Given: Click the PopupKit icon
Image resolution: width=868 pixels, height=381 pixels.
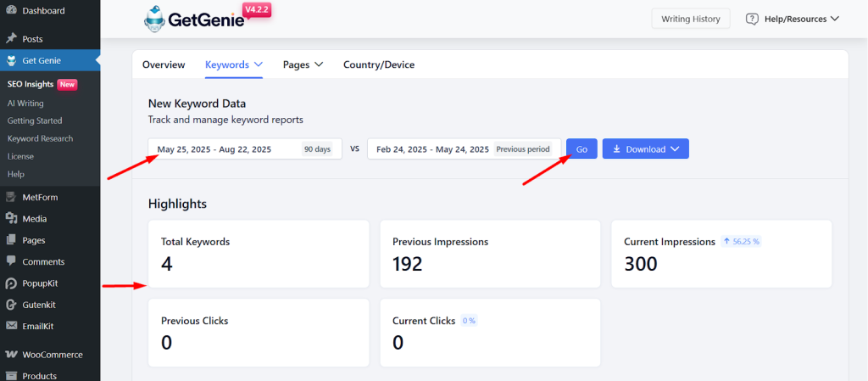Looking at the screenshot, I should click(x=11, y=283).
